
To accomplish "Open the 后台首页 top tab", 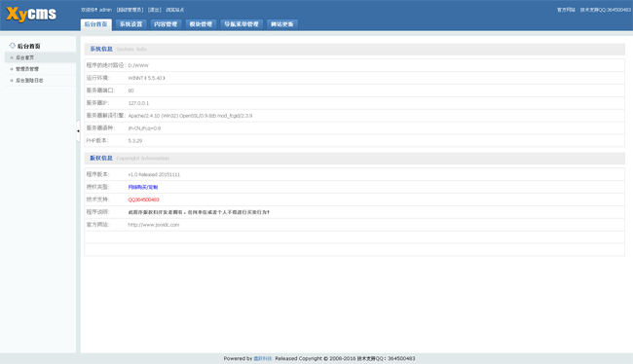I will click(x=96, y=24).
